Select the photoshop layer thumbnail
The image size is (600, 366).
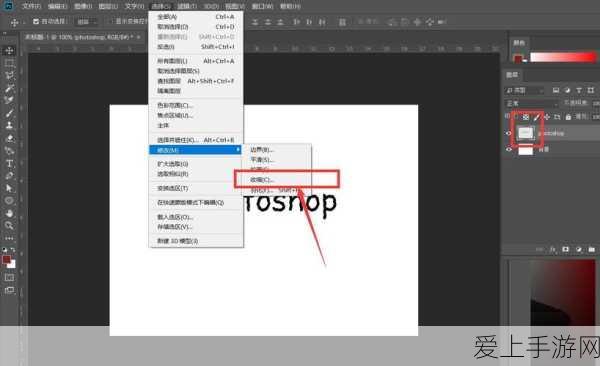tap(525, 133)
